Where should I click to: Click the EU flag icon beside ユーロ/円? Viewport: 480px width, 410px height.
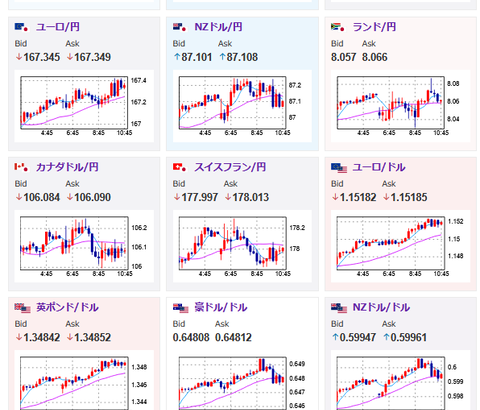click(21, 27)
